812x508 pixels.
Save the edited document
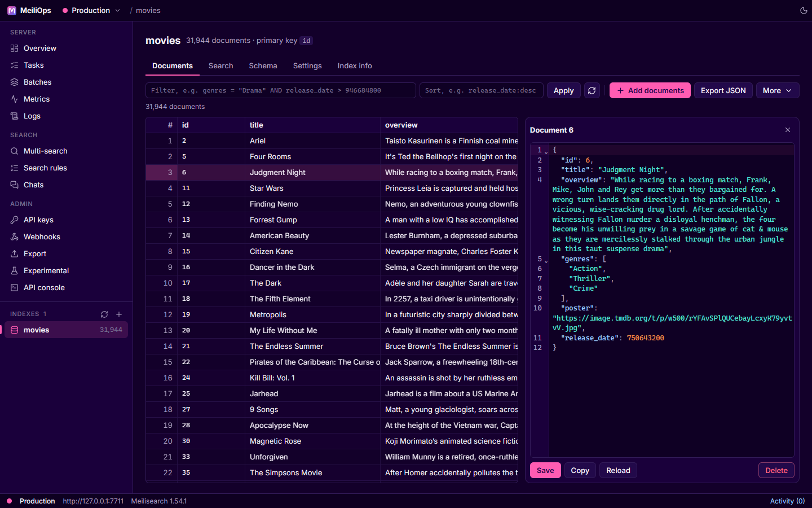coord(545,470)
